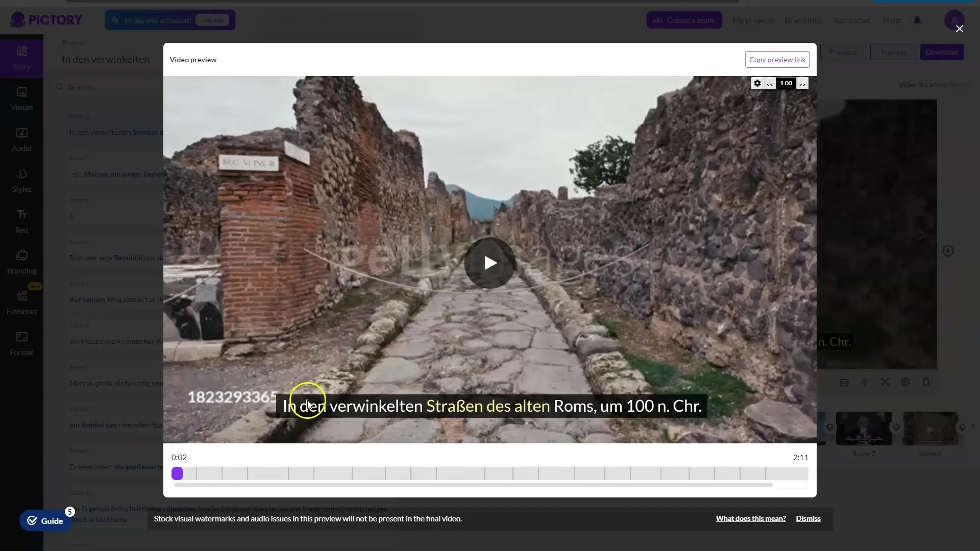
Task: Open the Branding panel in sidebar
Action: click(21, 262)
